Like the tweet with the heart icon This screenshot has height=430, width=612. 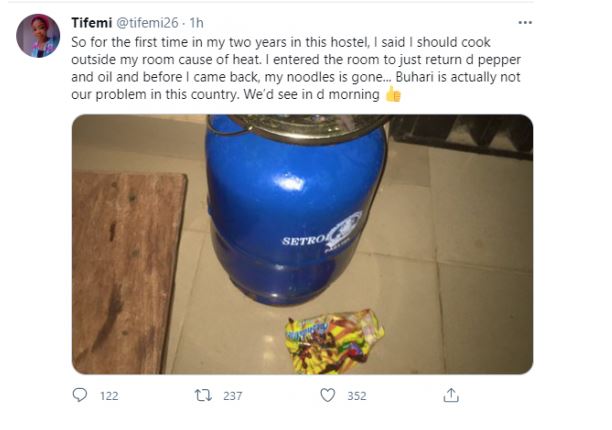coord(327,396)
